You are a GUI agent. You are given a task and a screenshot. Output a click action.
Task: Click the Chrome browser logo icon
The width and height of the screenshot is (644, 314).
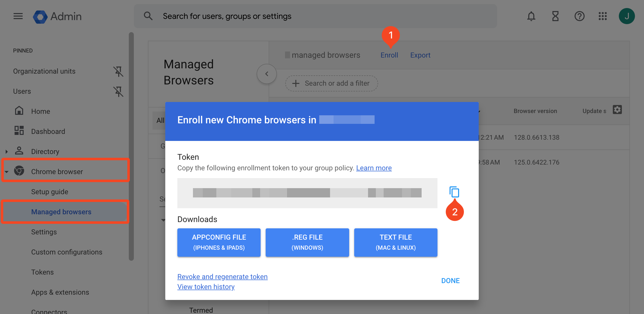[19, 171]
